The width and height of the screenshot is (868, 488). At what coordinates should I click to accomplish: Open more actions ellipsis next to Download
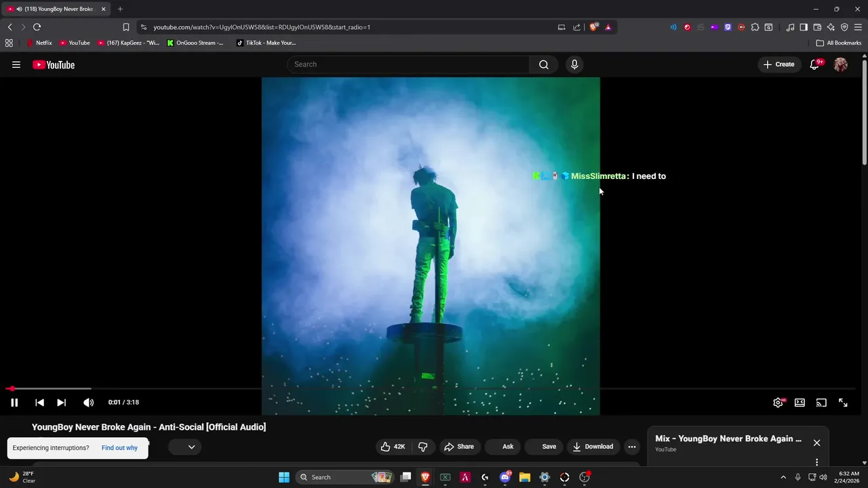click(632, 447)
